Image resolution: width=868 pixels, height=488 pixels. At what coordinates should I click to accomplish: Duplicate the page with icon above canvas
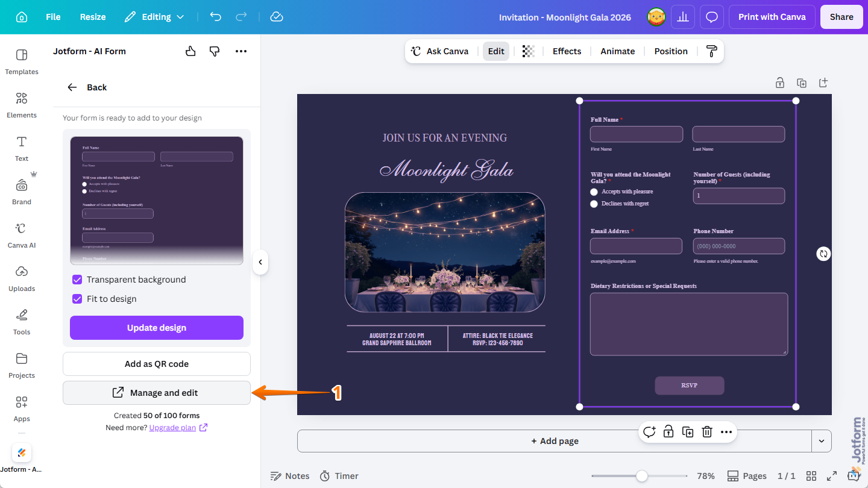802,83
